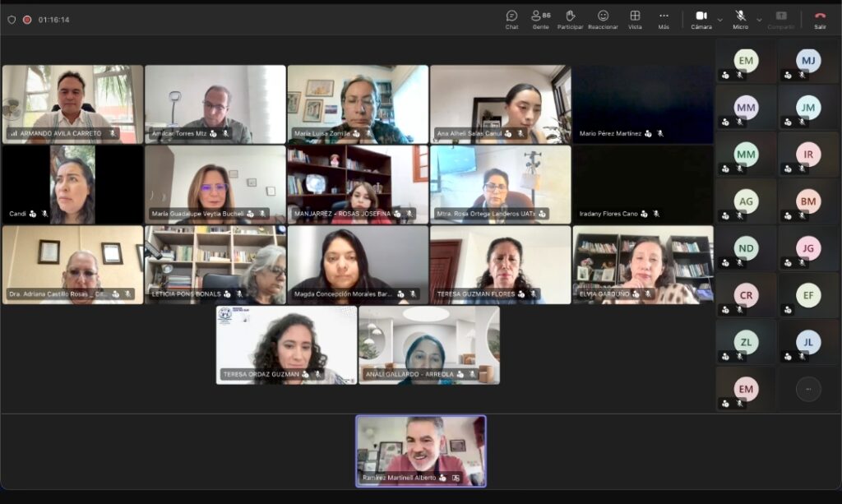The image size is (842, 504).
Task: Select Iradany Flores Cano's dark tile
Action: pyautogui.click(x=643, y=185)
